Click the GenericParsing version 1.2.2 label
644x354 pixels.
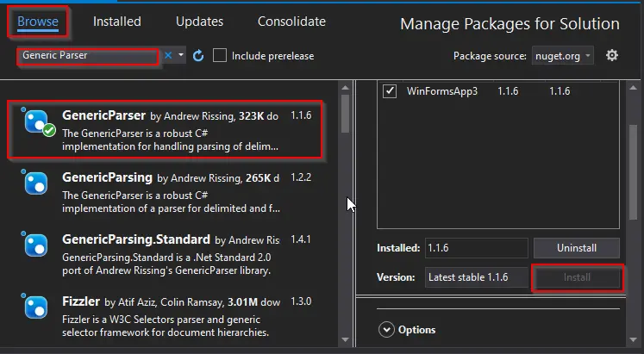click(301, 177)
